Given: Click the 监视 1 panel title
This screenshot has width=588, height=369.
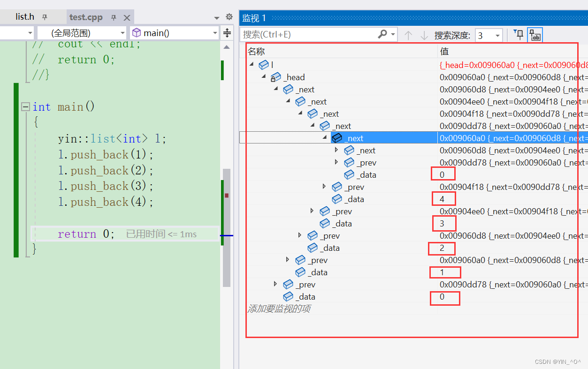Looking at the screenshot, I should pyautogui.click(x=254, y=18).
